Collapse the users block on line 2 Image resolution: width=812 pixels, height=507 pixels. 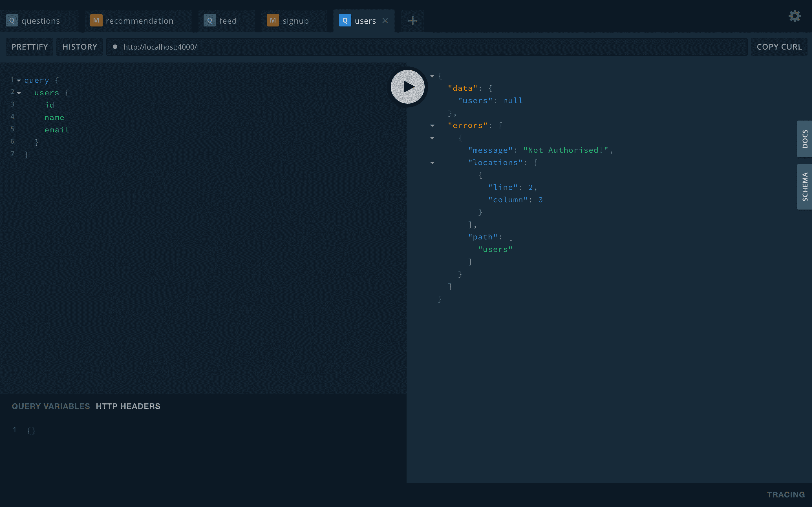pos(19,93)
